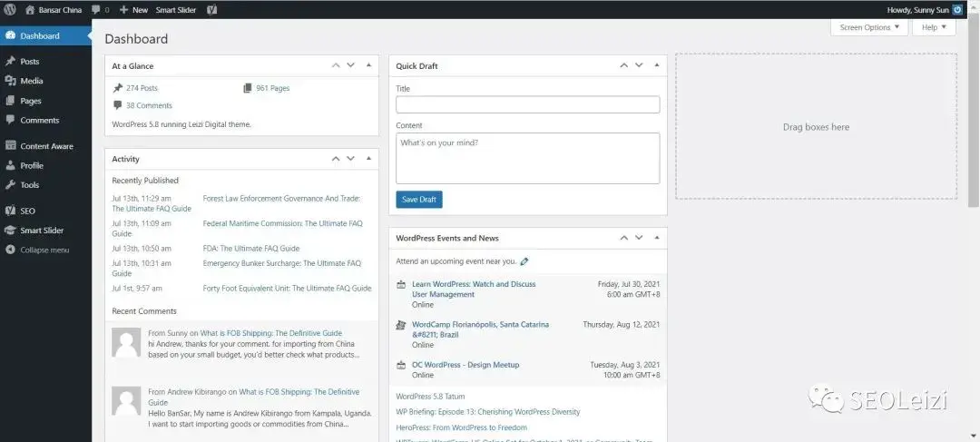Open the Help dropdown tab
980x442 pixels.
click(934, 27)
